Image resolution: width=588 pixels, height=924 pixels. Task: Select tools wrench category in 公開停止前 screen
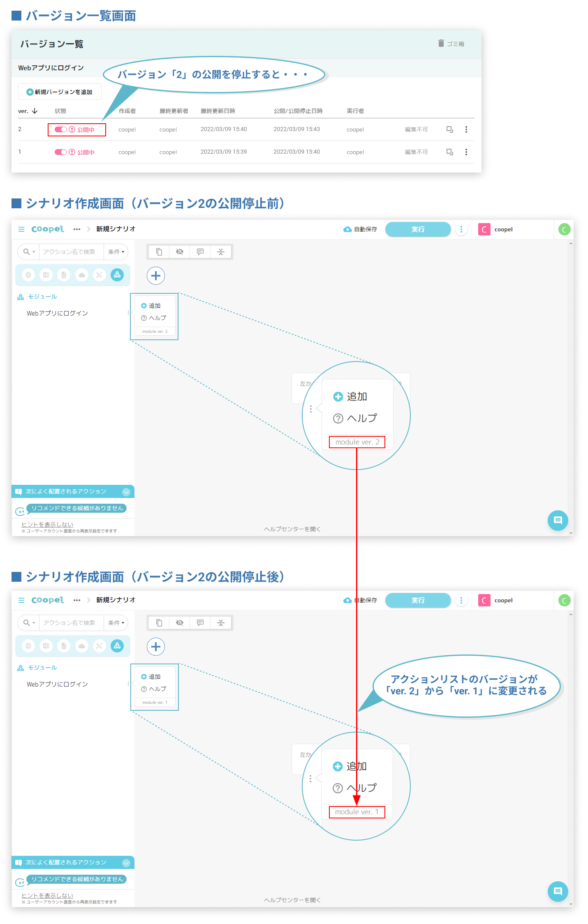coord(99,275)
